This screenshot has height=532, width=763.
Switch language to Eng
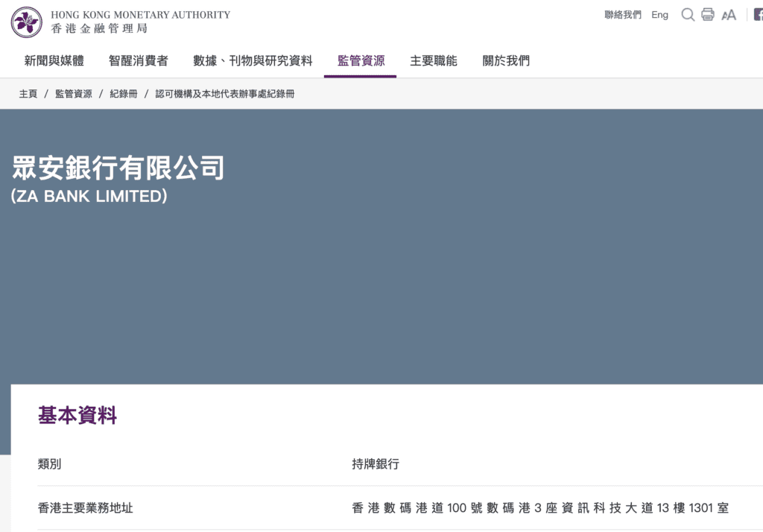click(660, 15)
